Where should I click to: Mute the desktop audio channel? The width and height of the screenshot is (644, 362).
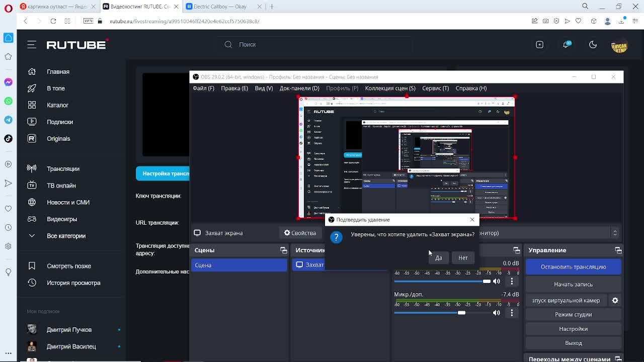[x=497, y=282]
